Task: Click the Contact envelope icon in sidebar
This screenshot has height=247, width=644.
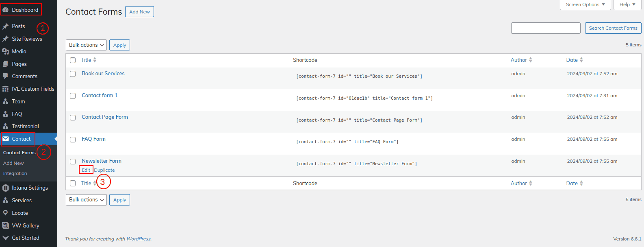Action: (x=6, y=139)
